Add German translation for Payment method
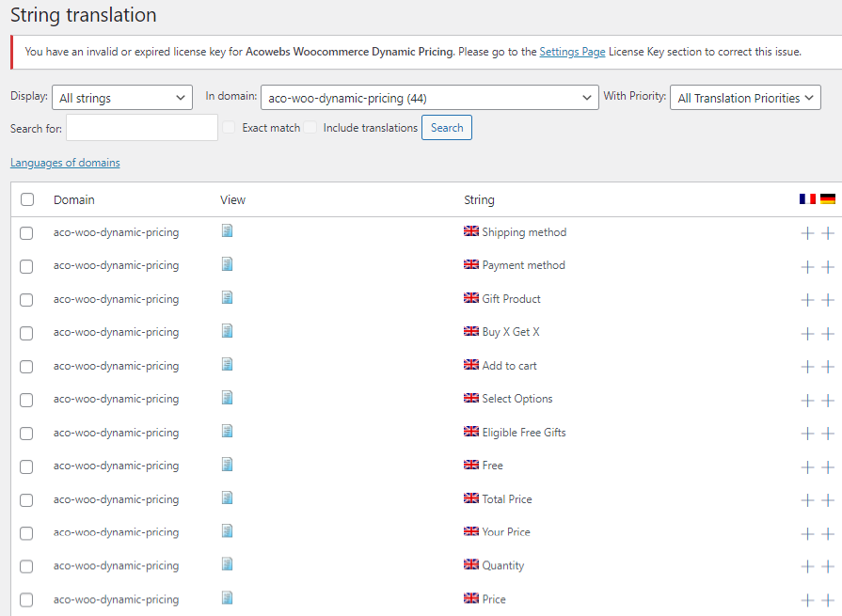The image size is (842, 616). click(x=828, y=267)
